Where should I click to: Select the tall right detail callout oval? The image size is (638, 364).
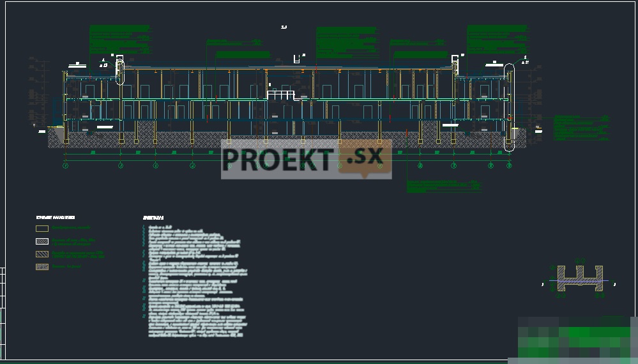(x=509, y=108)
